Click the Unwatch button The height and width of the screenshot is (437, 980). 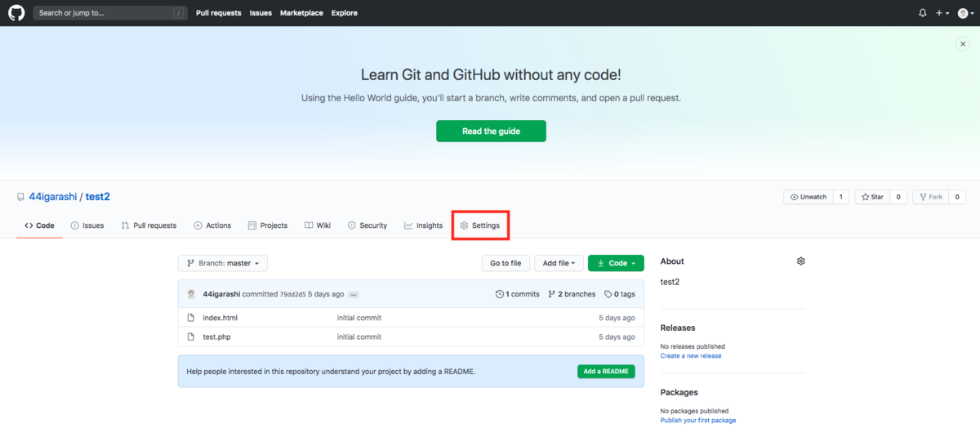[808, 197]
